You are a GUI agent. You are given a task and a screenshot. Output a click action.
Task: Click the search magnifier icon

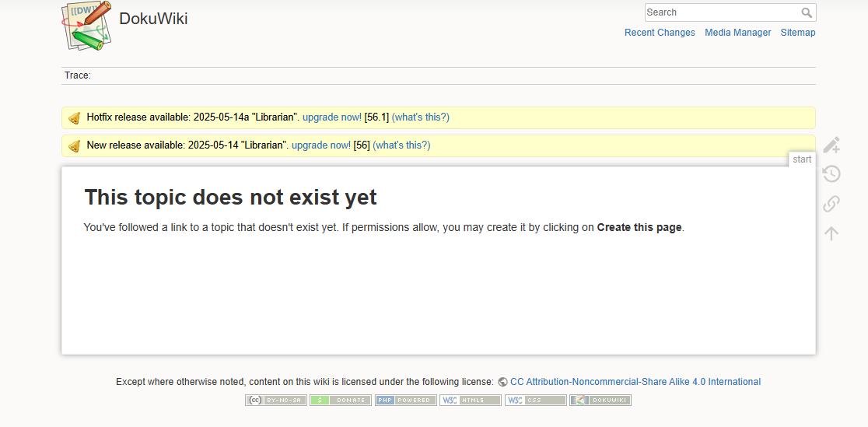[807, 12]
